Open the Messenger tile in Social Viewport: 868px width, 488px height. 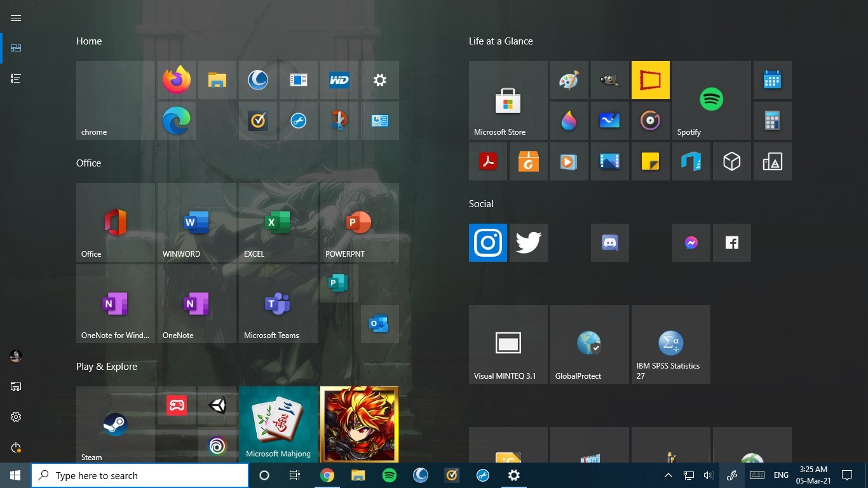691,243
